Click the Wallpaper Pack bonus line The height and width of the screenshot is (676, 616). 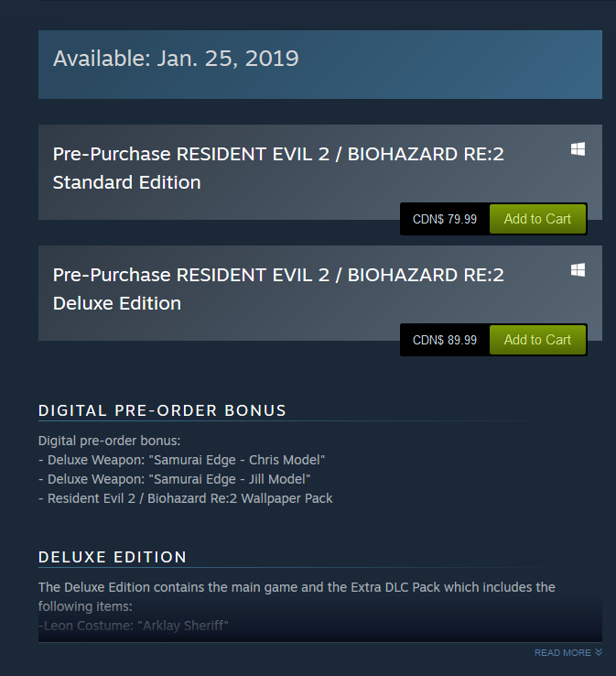click(x=185, y=498)
